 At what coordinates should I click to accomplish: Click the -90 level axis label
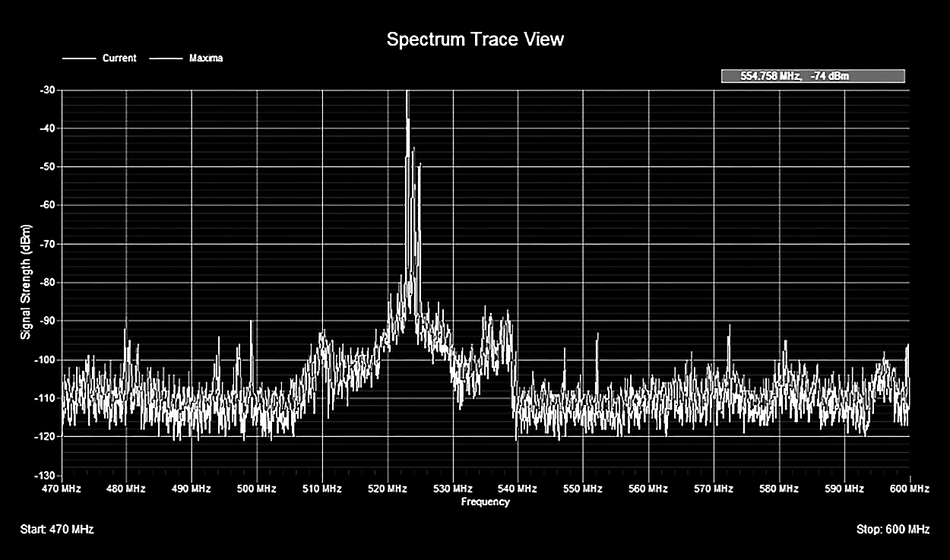tap(46, 321)
